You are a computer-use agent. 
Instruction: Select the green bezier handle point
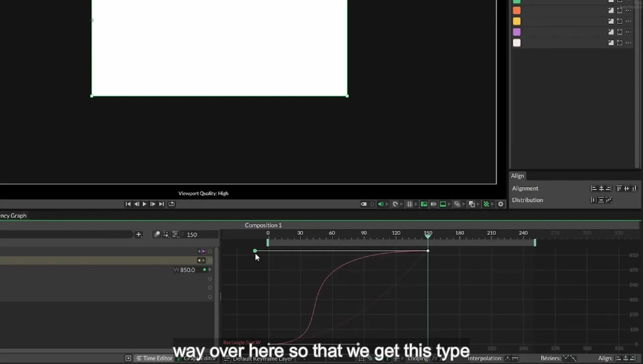click(x=255, y=251)
